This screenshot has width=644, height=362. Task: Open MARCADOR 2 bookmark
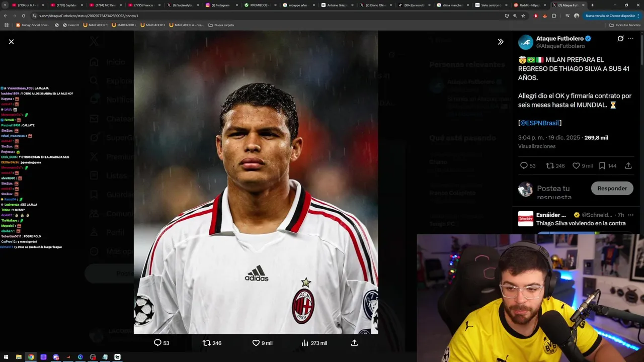click(x=124, y=25)
